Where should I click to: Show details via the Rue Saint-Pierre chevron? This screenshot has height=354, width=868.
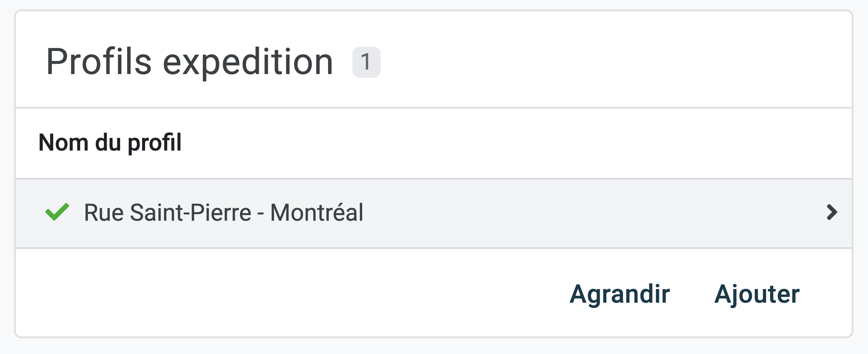[832, 212]
